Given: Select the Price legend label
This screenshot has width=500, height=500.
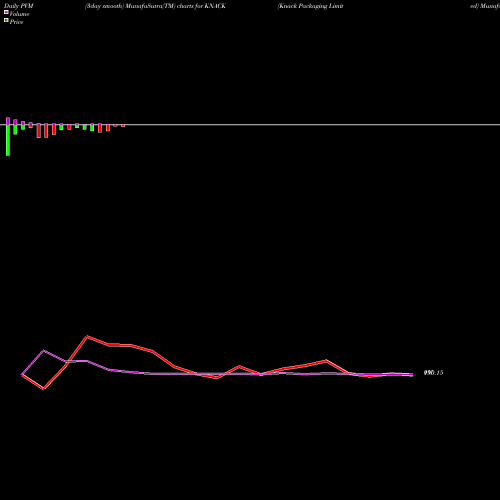Looking at the screenshot, I should pos(16,22).
